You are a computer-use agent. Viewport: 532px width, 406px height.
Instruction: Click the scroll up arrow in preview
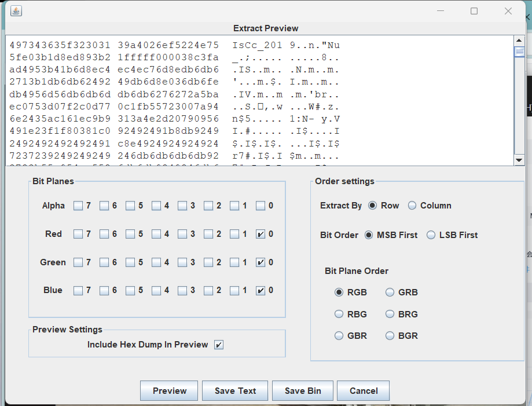point(519,41)
